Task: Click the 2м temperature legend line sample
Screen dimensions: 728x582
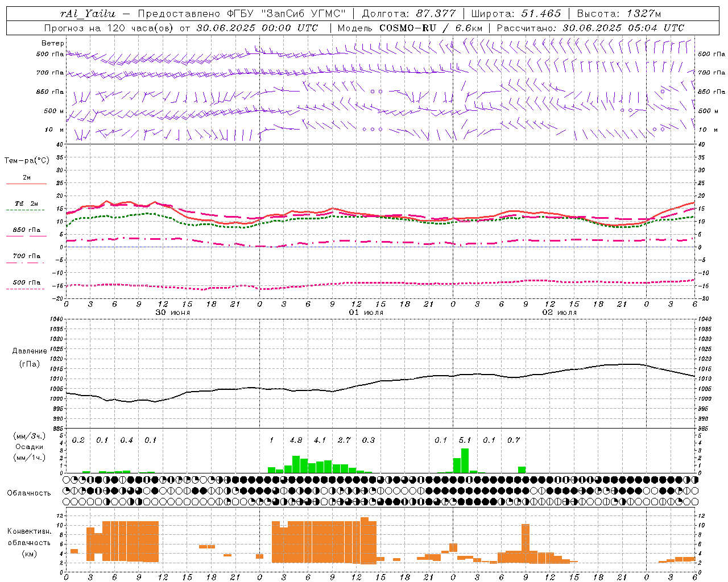Action: (26, 184)
